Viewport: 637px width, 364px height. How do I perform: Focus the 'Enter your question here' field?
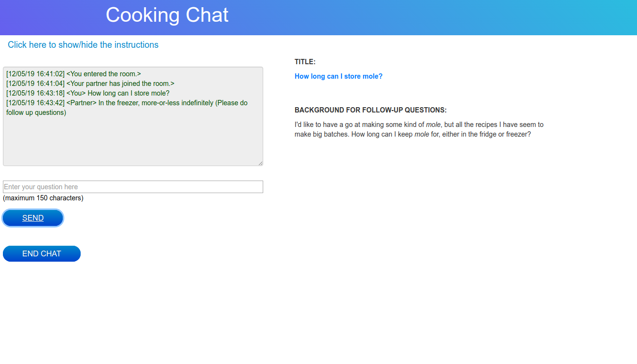click(x=133, y=187)
